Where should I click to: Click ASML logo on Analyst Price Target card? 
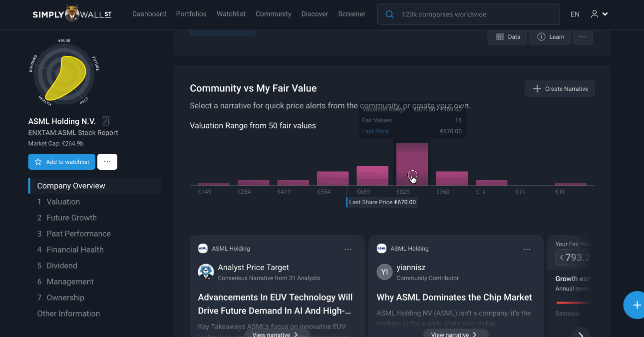(x=203, y=249)
